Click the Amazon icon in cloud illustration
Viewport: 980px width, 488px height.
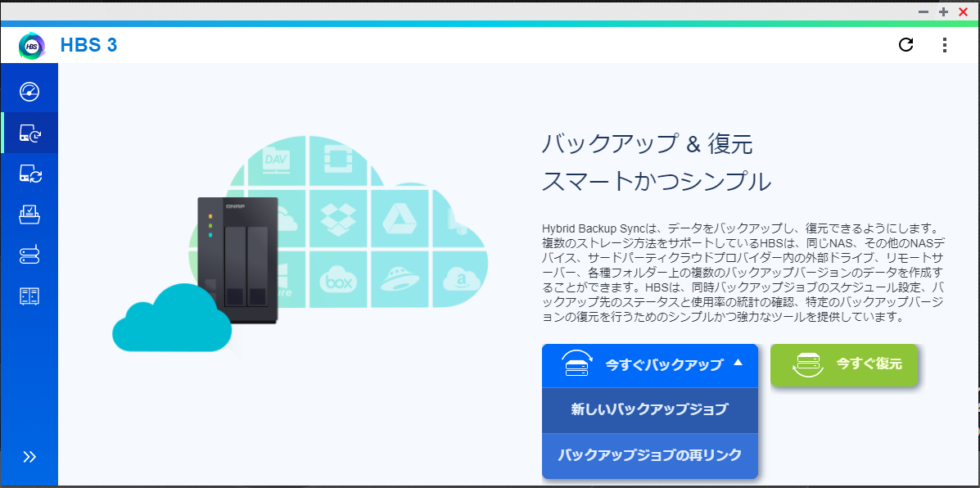pos(459,279)
